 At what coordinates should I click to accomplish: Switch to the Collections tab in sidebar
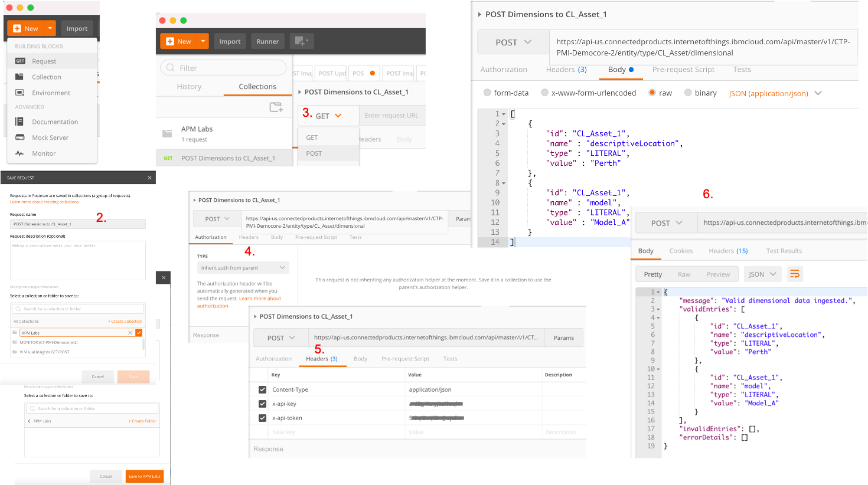[257, 87]
